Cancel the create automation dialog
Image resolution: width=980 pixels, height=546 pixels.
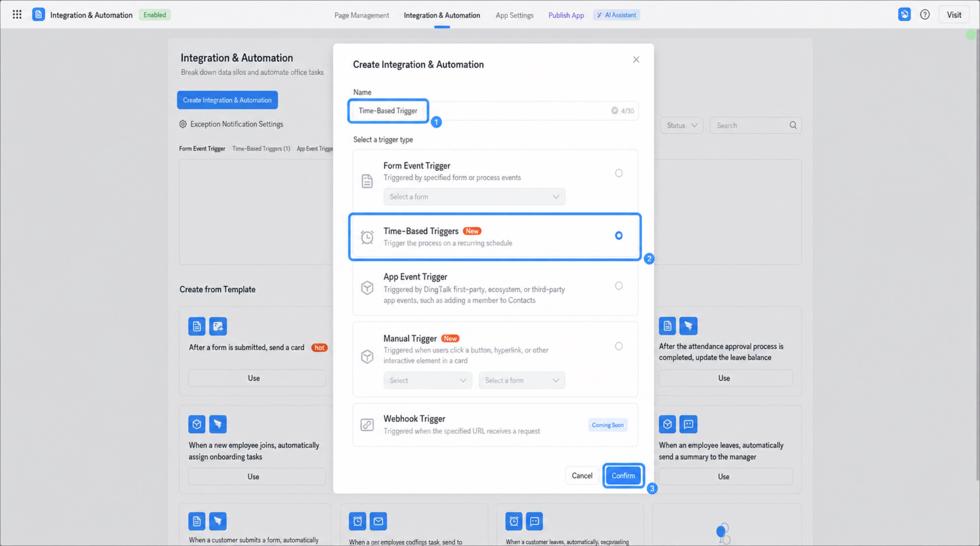point(582,476)
